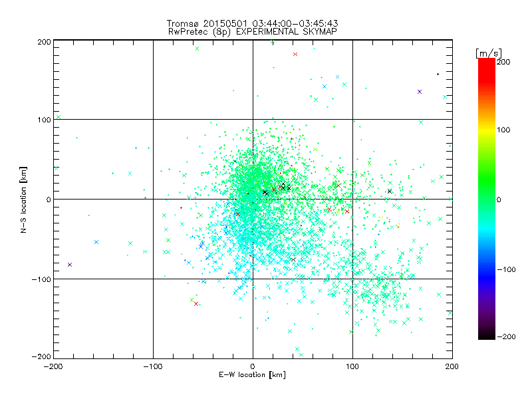Click the y-axis tick label '-100'
The height and width of the screenshot is (399, 532).
point(41,279)
